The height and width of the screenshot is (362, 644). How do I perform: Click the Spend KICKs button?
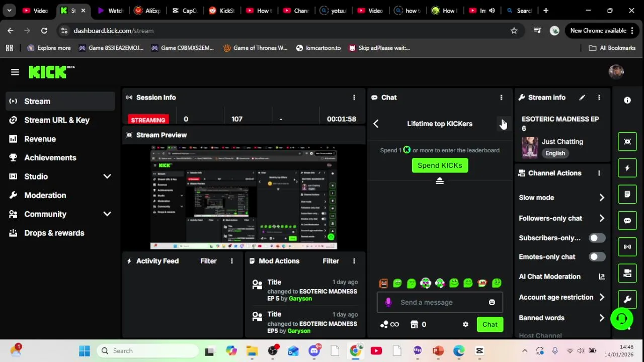pos(440,165)
